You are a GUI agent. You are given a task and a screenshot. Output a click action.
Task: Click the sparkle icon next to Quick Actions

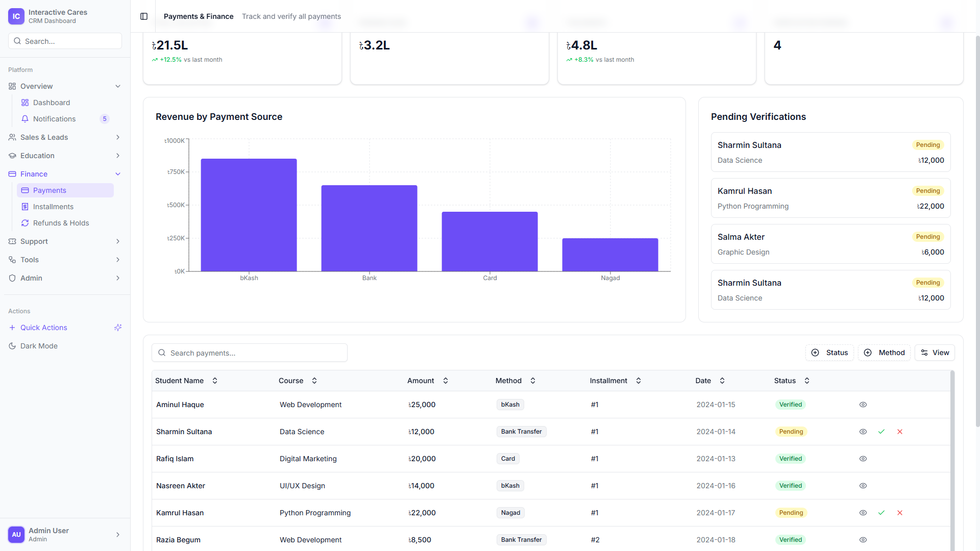coord(118,328)
